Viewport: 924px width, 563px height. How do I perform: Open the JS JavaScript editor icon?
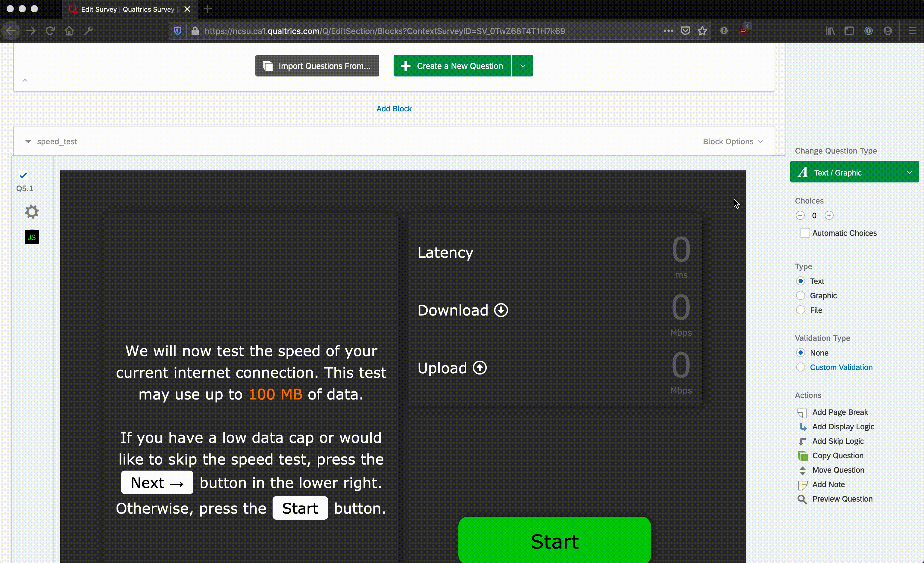32,237
